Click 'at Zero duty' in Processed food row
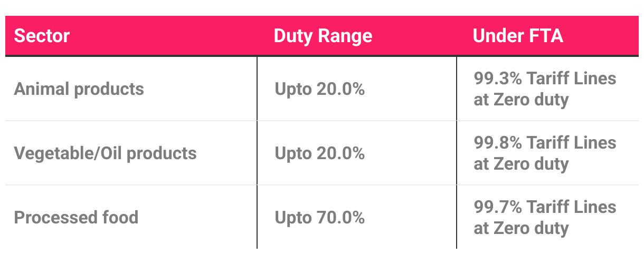Viewport: 644px width, 254px height. [520, 228]
